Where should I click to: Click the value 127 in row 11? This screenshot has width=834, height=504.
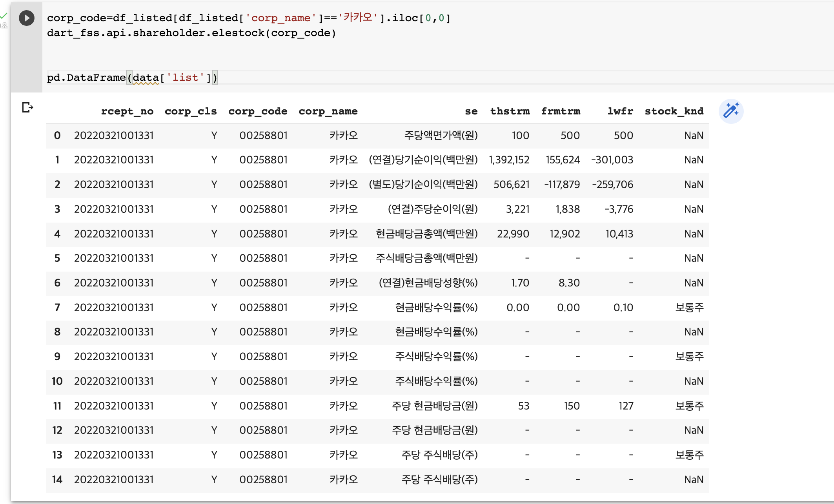pyautogui.click(x=626, y=406)
